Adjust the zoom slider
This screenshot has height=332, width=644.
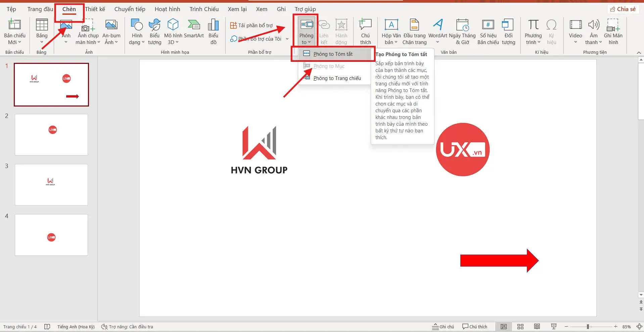click(588, 326)
